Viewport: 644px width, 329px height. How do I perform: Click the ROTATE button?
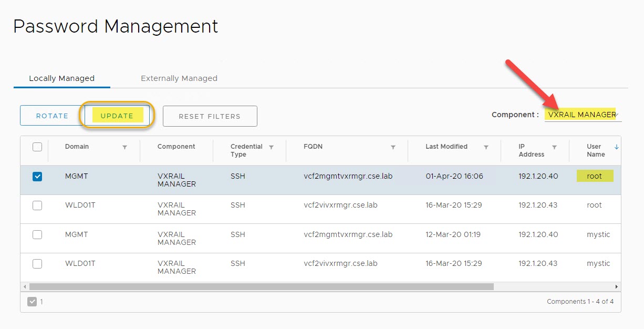pos(52,116)
